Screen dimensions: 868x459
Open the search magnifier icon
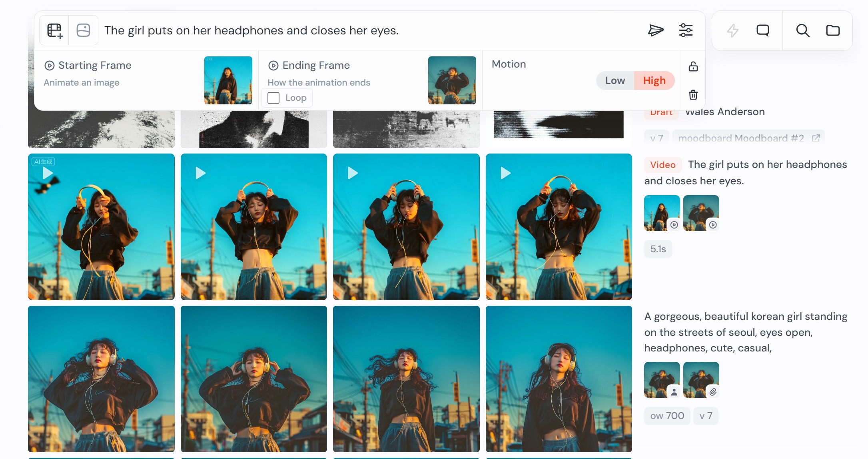802,30
